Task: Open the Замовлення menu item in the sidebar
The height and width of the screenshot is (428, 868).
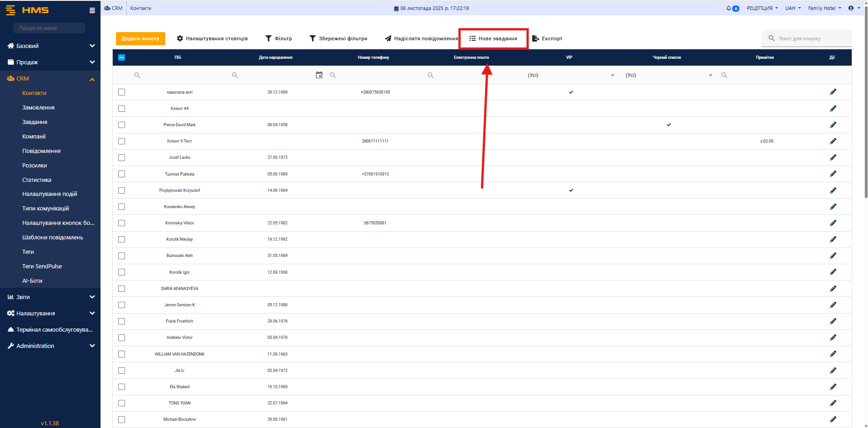Action: 38,108
